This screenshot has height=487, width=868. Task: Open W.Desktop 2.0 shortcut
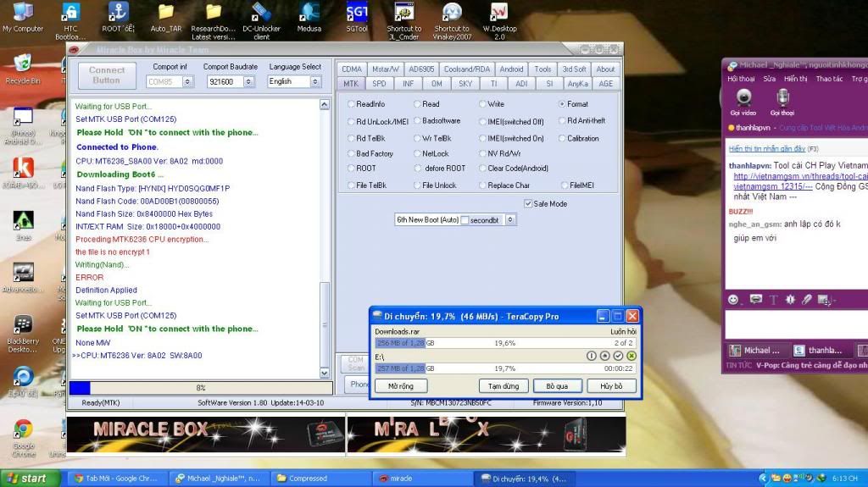499,21
